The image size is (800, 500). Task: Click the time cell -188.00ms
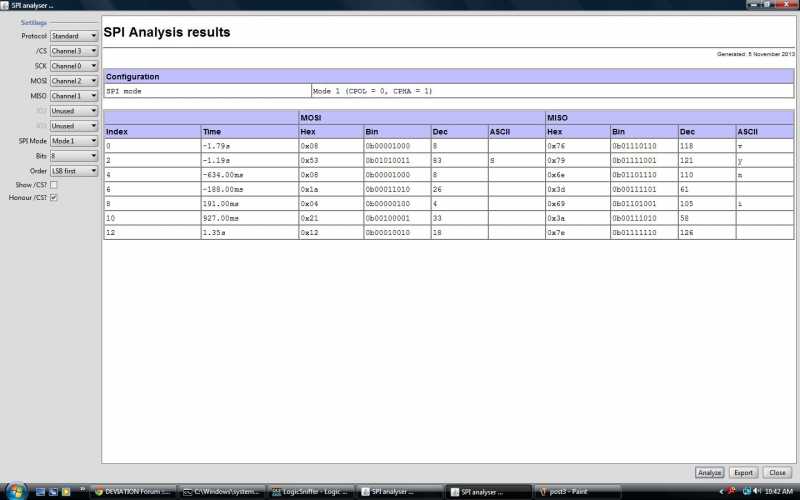(249, 189)
